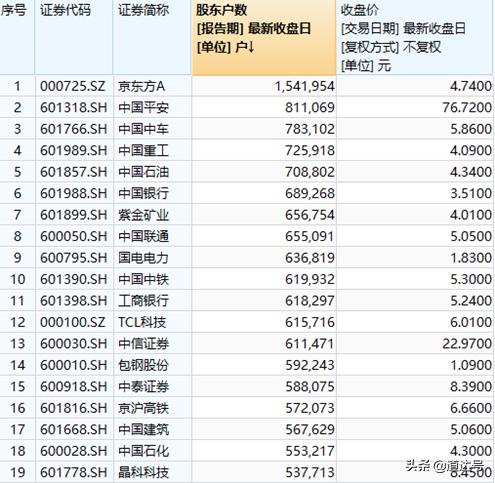Click closing price 1.8300
Image resolution: width=495 pixels, height=483 pixels.
point(471,258)
